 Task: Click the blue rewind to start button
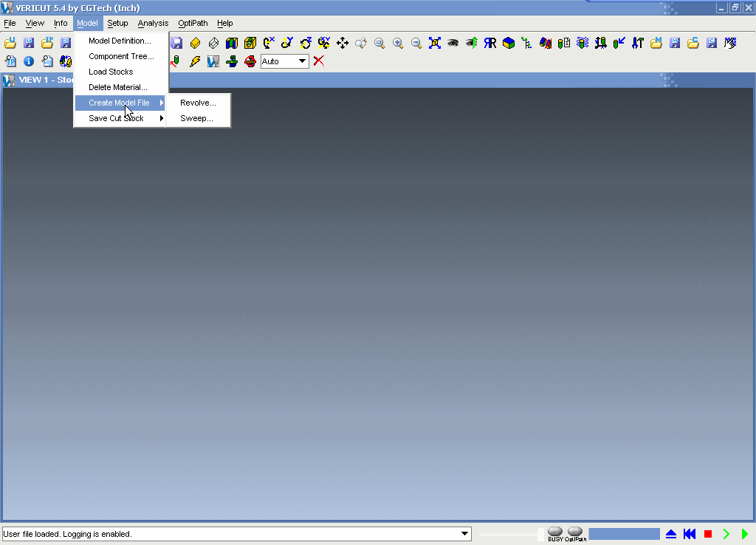coord(690,534)
